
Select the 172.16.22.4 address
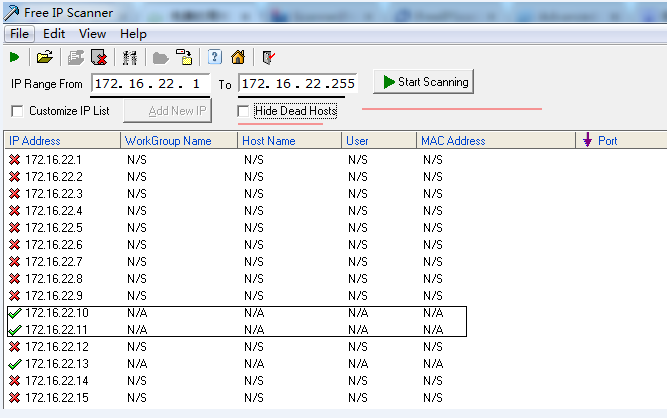[54, 211]
